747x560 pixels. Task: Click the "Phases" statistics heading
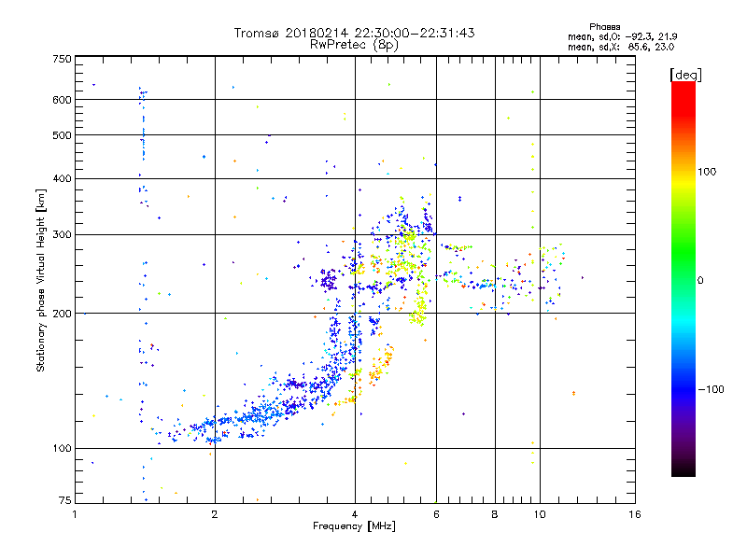click(604, 27)
